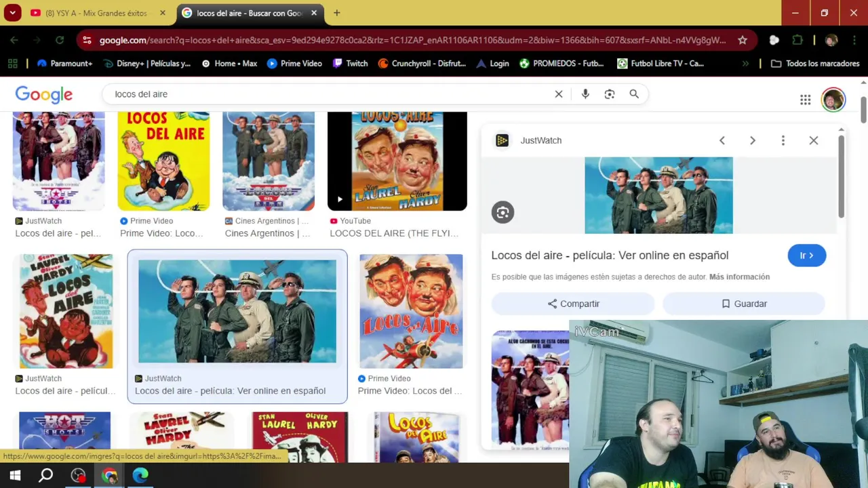Click the preview panel scrollbar
The image size is (868, 488).
coord(841,176)
